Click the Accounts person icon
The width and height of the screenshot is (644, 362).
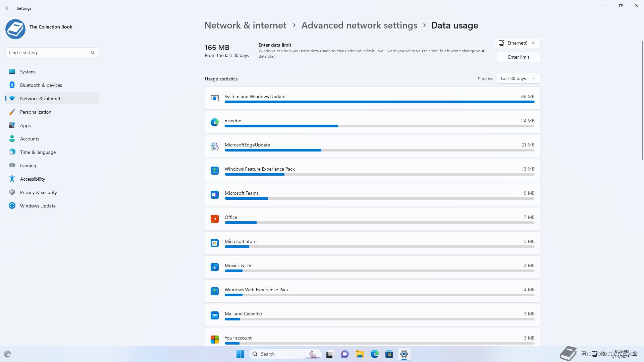point(12,138)
